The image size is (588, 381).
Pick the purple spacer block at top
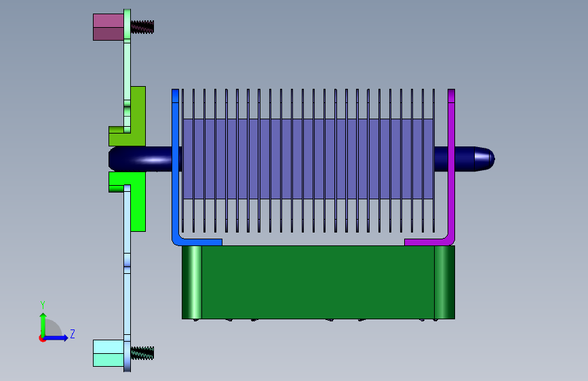pyautogui.click(x=109, y=27)
